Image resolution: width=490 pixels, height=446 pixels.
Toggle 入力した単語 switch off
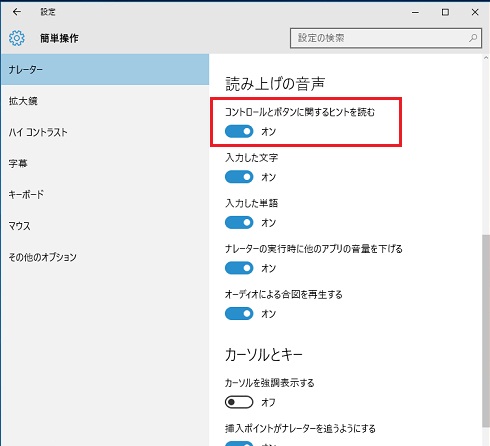[x=239, y=222]
